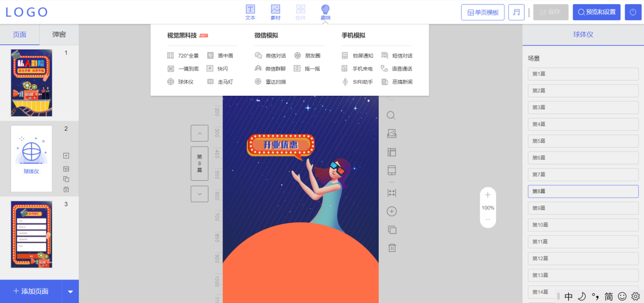Select scene 第10幕 in the scene list
The width and height of the screenshot is (644, 303).
(583, 225)
